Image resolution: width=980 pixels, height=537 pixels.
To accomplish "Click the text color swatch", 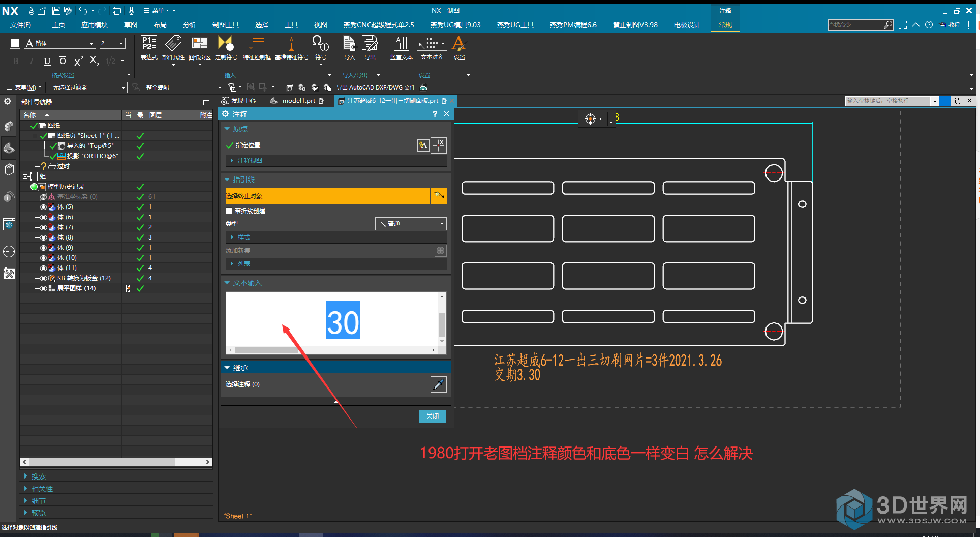I will point(15,43).
